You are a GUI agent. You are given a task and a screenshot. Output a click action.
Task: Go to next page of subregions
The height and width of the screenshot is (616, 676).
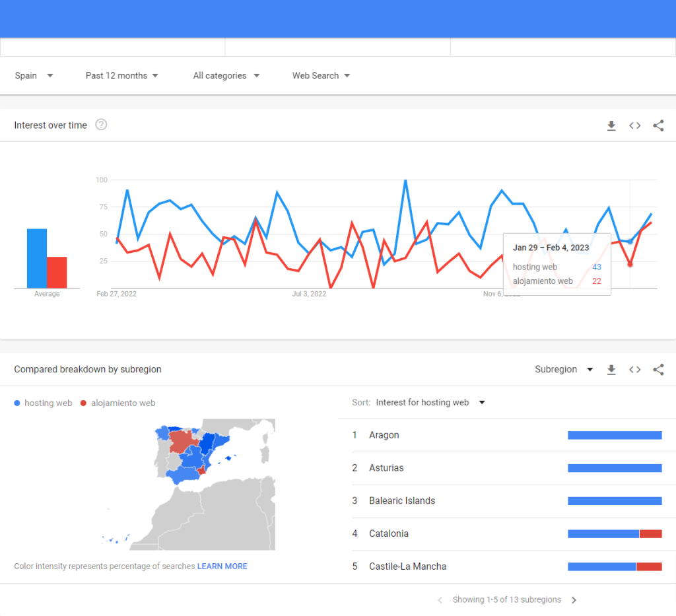point(574,600)
